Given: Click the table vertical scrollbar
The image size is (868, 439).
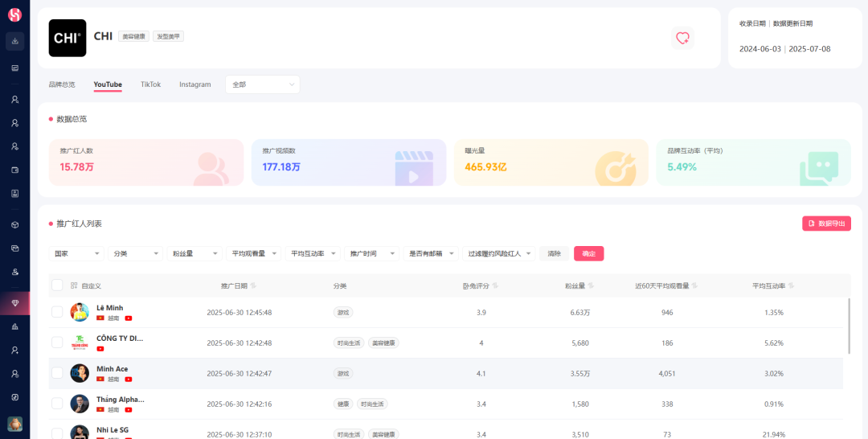Looking at the screenshot, I should click(x=850, y=326).
